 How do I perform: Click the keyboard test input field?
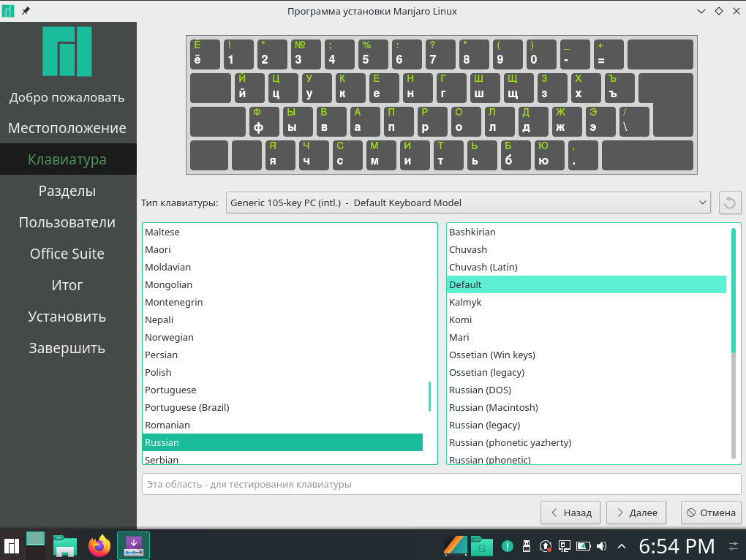point(442,485)
